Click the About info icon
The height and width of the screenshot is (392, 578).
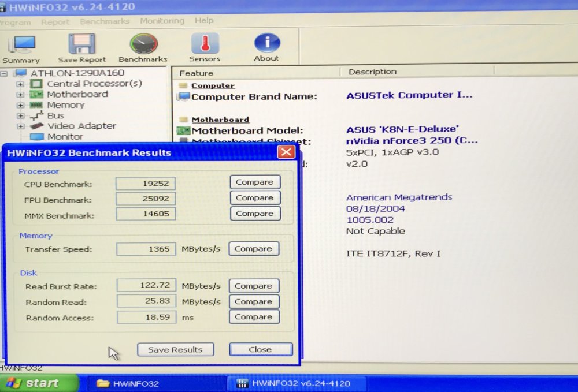click(x=266, y=43)
